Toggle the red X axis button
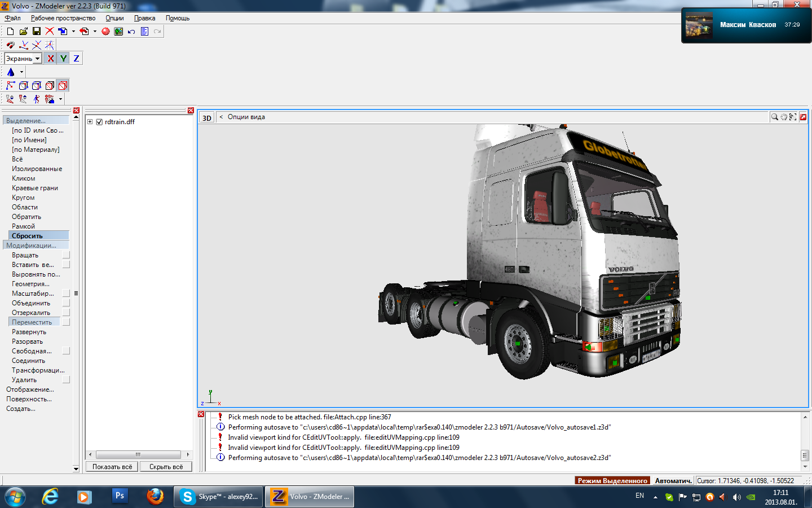The width and height of the screenshot is (812, 508). [x=51, y=58]
